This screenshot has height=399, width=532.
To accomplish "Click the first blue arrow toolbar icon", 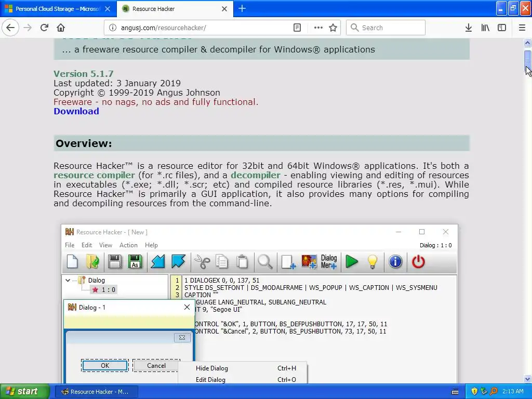I will tap(158, 262).
